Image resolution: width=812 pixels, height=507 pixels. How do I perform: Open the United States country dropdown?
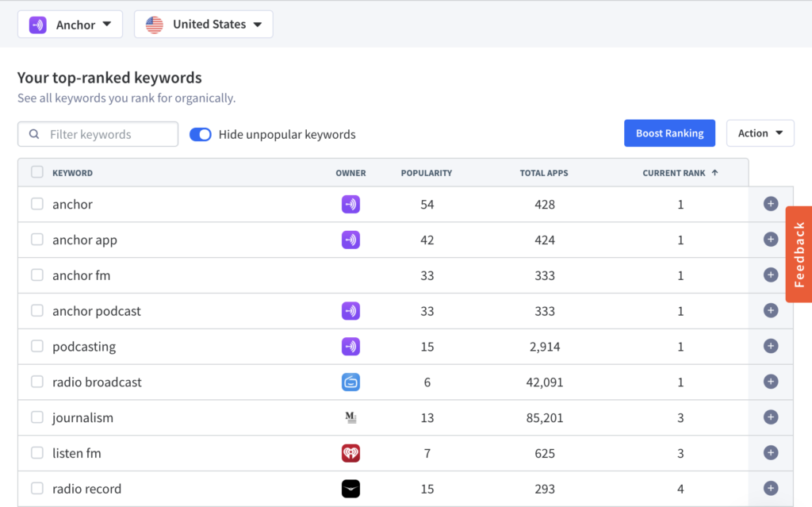coord(204,25)
